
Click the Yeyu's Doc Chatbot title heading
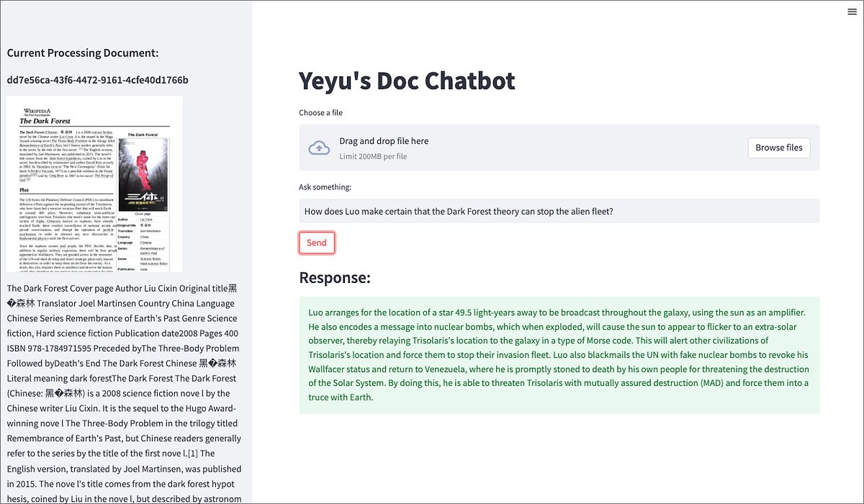(407, 81)
